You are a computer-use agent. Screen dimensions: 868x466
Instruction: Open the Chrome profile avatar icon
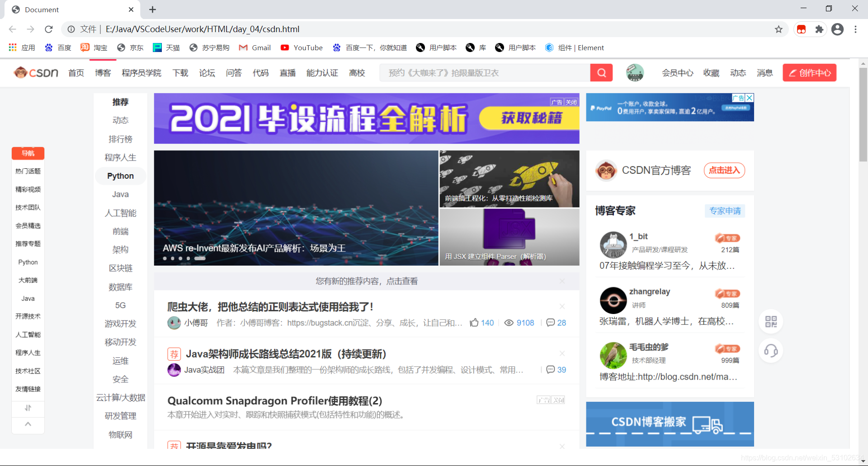pyautogui.click(x=838, y=29)
